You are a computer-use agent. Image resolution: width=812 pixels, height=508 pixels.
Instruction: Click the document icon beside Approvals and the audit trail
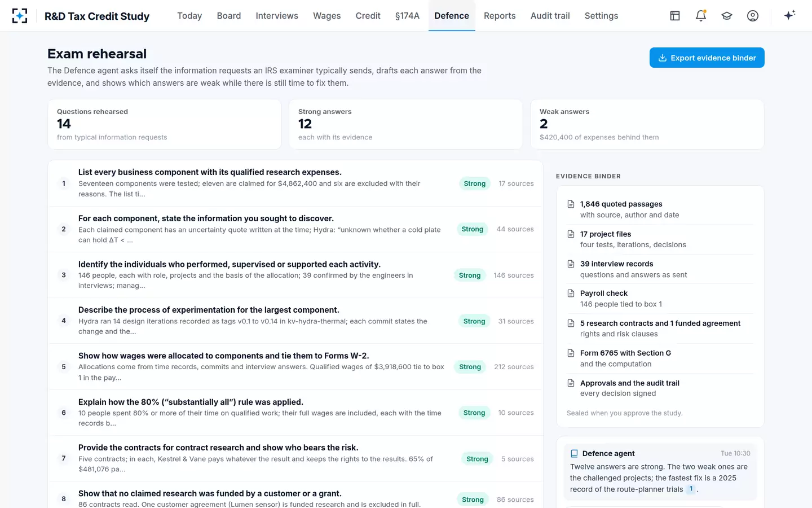[x=571, y=383]
